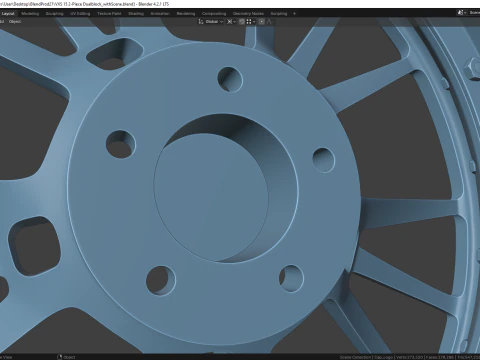This screenshot has height=360, width=480.
Task: Add a new workspace with plus button
Action: [294, 14]
